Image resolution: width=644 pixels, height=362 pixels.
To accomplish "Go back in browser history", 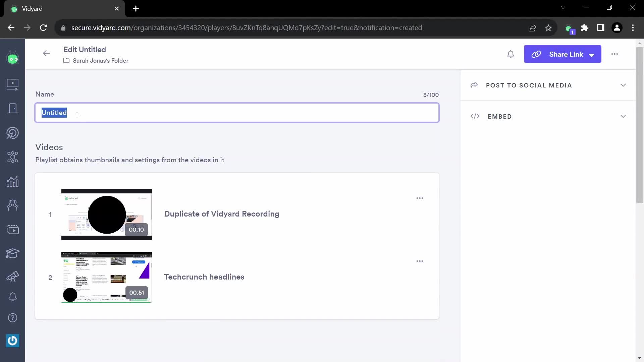I will click(11, 28).
